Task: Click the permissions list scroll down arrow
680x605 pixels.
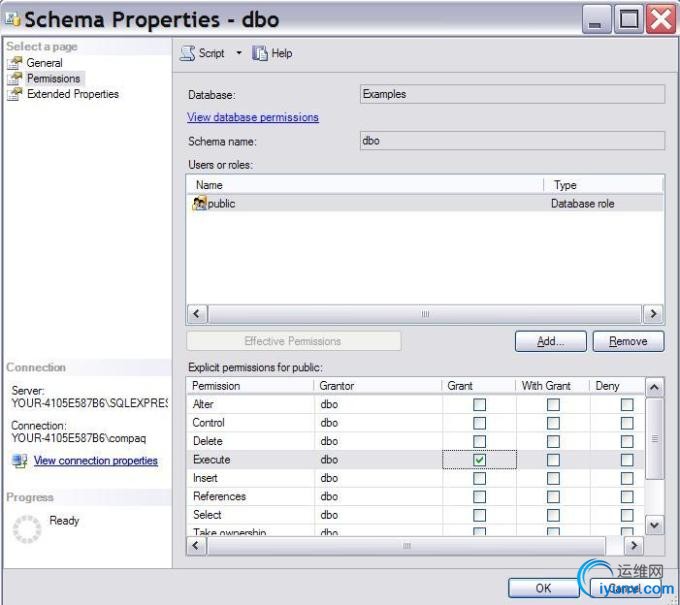Action: [x=654, y=525]
